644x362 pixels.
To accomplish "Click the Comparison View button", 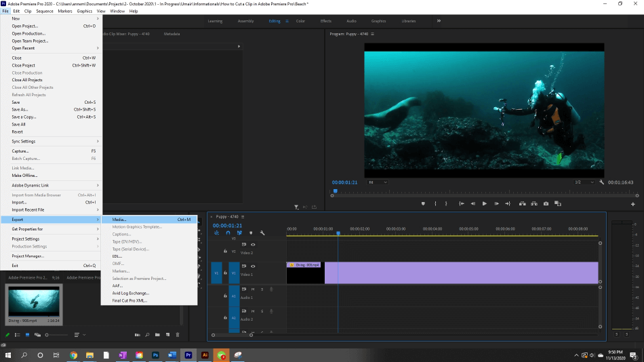I will [558, 203].
